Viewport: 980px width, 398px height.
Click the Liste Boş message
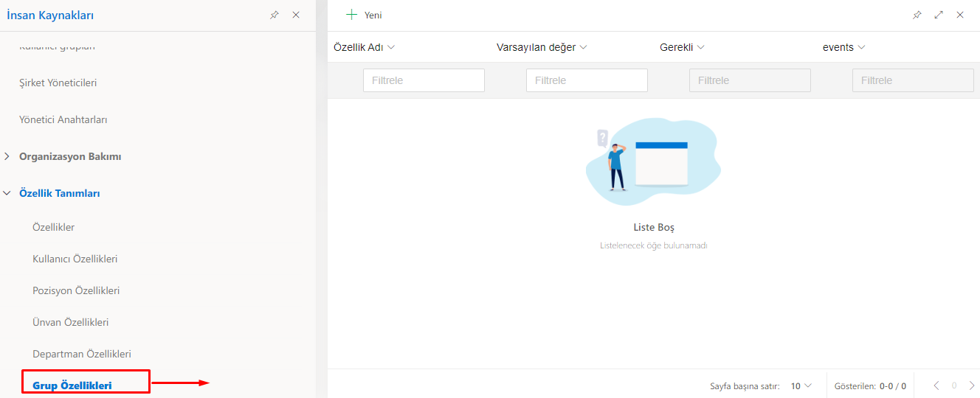(654, 227)
